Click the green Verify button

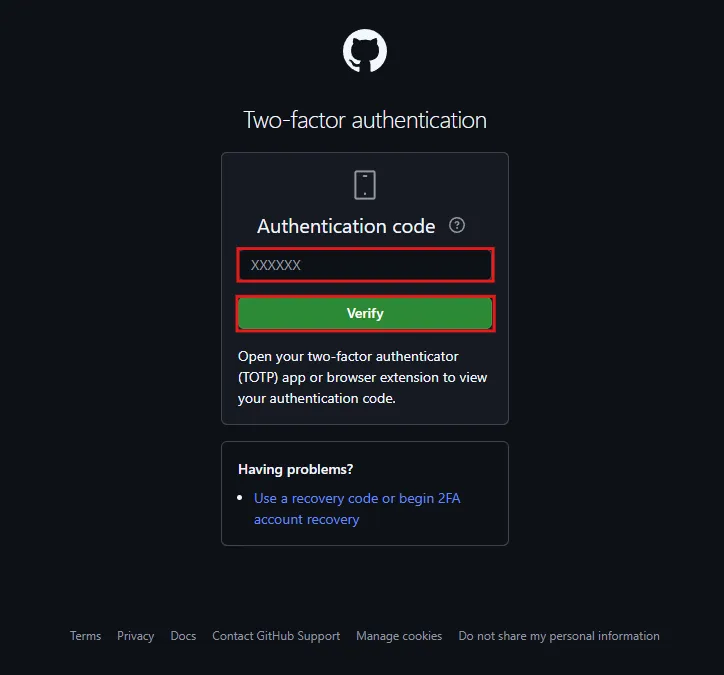coord(365,313)
